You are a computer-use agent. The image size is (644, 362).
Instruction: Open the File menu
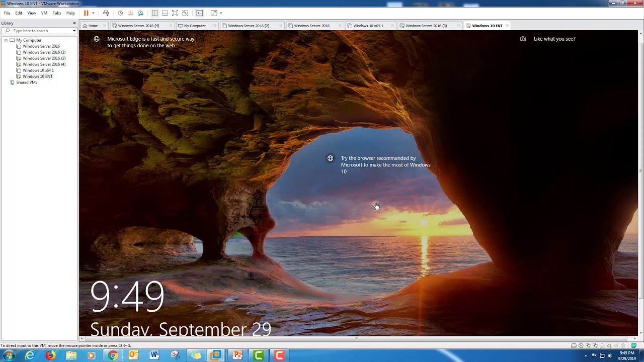7,13
